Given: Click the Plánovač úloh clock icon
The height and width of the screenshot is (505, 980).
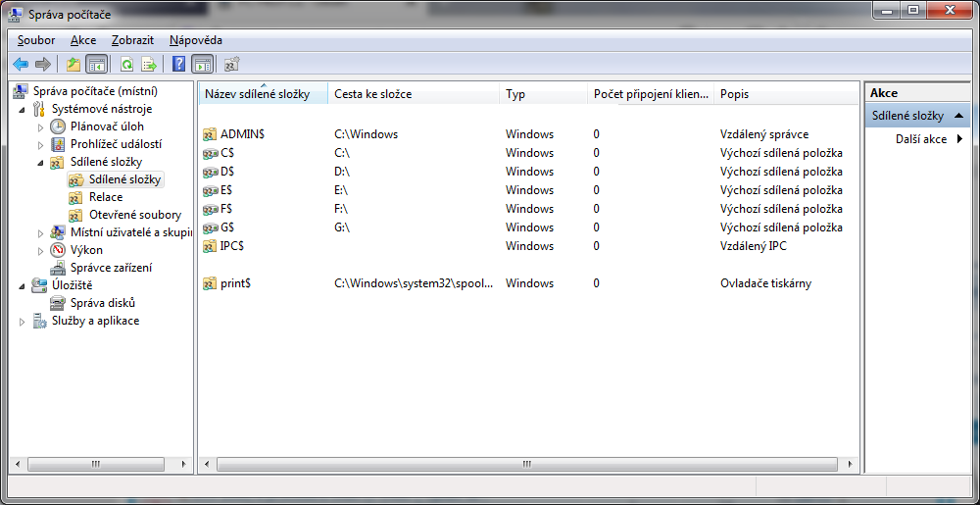Looking at the screenshot, I should click(57, 126).
